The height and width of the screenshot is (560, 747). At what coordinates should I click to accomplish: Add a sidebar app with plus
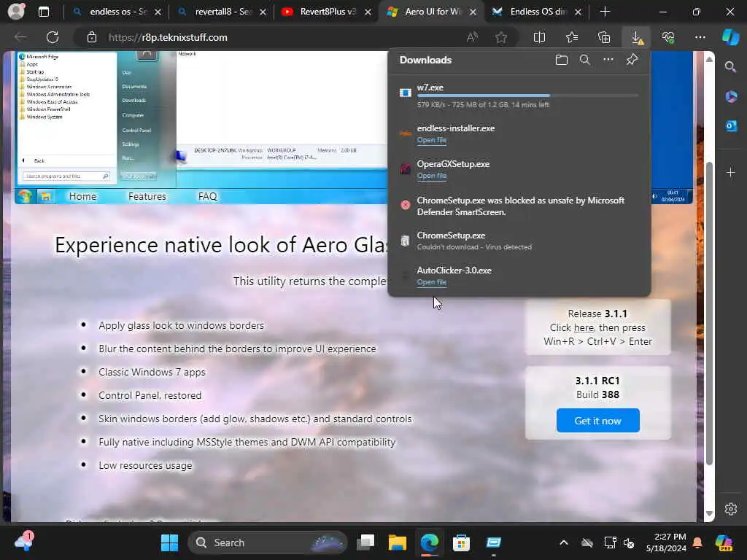click(731, 172)
